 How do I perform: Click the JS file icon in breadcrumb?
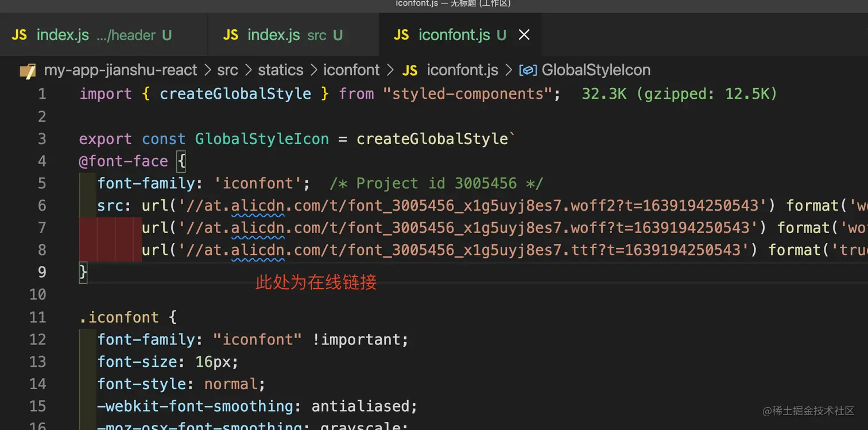tap(410, 71)
